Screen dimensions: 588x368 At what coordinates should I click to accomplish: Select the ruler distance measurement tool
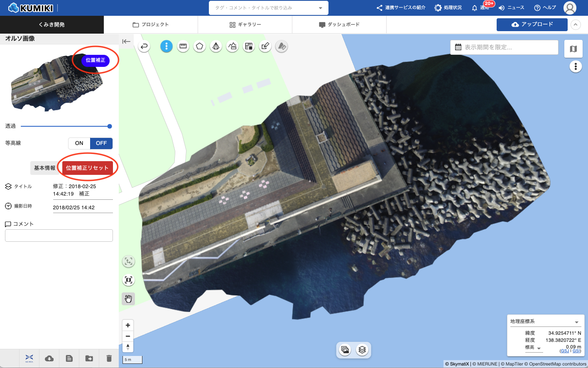point(183,47)
